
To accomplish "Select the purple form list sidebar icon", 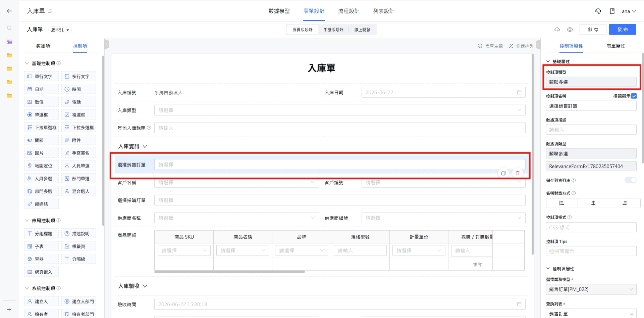I will (9, 42).
